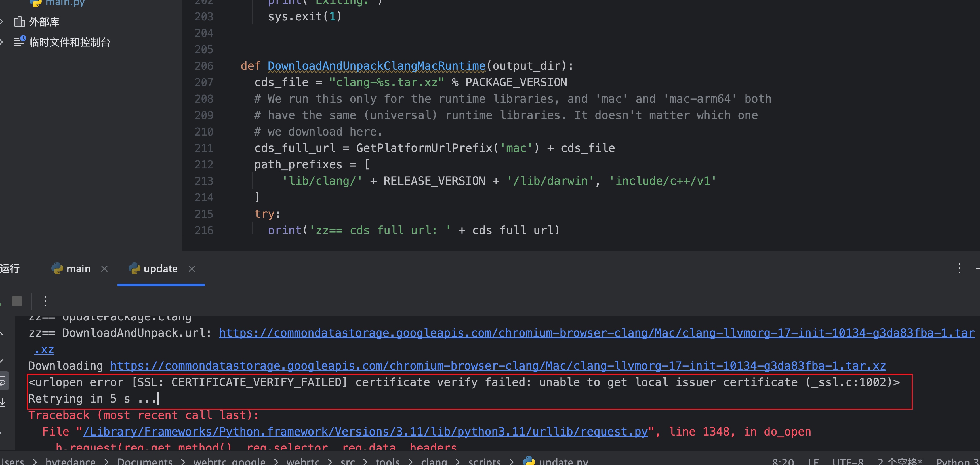Open urllib/request.py traceback file link
The width and height of the screenshot is (980, 465).
tap(365, 432)
